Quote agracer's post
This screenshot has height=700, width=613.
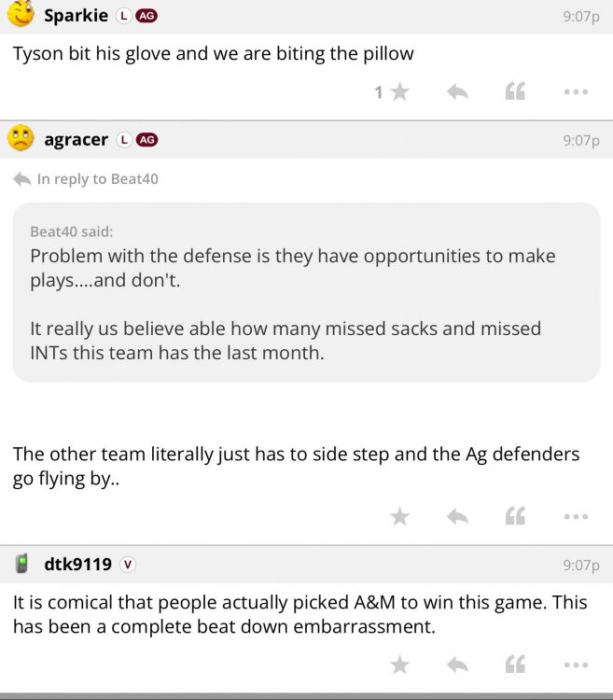pyautogui.click(x=514, y=516)
